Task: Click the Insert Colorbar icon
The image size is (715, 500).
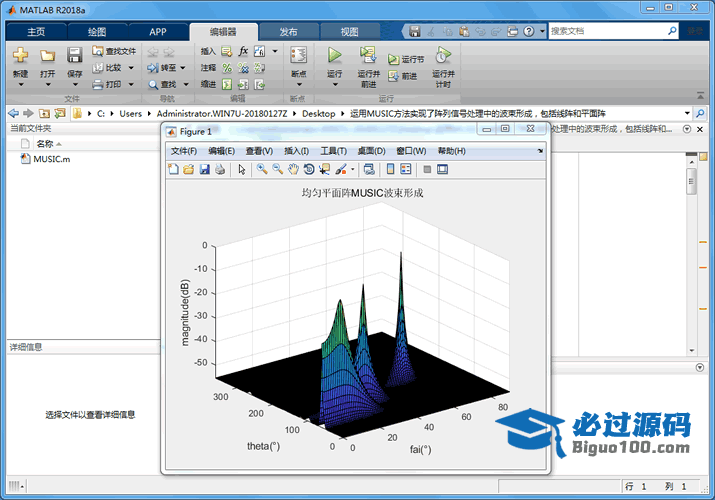Action: pyautogui.click(x=391, y=169)
